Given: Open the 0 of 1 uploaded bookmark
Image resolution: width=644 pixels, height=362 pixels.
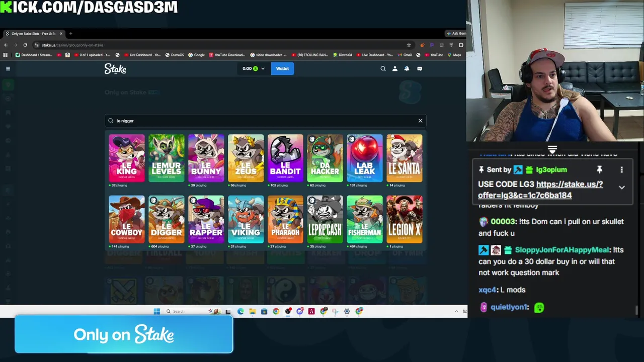Looking at the screenshot, I should [91, 55].
